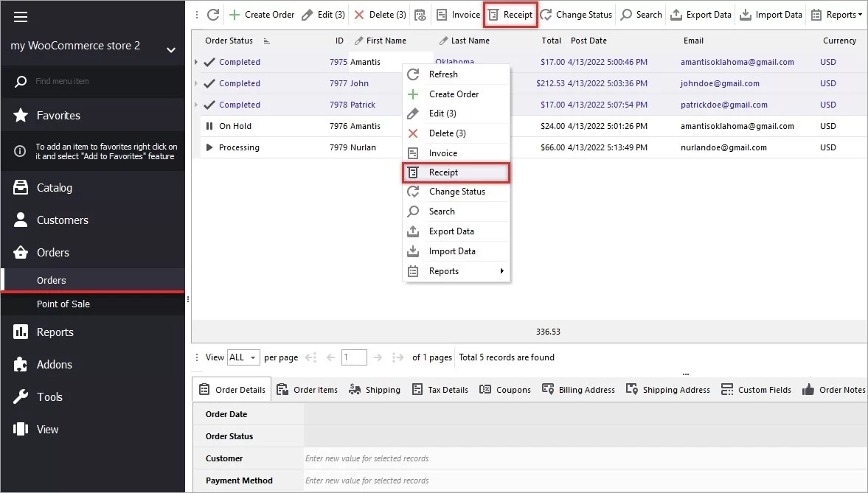Expand the order row for Amantis 7975
This screenshot has width=868, height=493.
pos(196,63)
